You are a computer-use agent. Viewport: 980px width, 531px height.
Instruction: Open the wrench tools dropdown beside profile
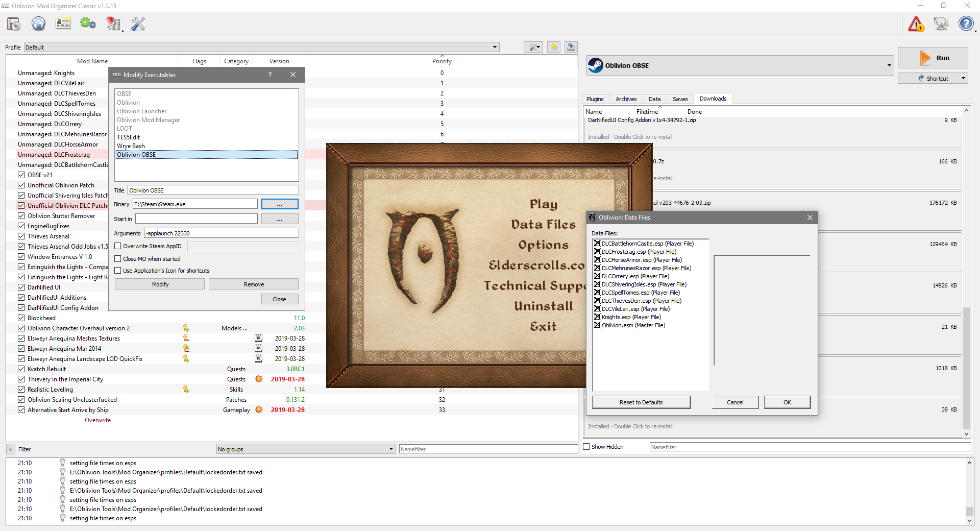(533, 47)
